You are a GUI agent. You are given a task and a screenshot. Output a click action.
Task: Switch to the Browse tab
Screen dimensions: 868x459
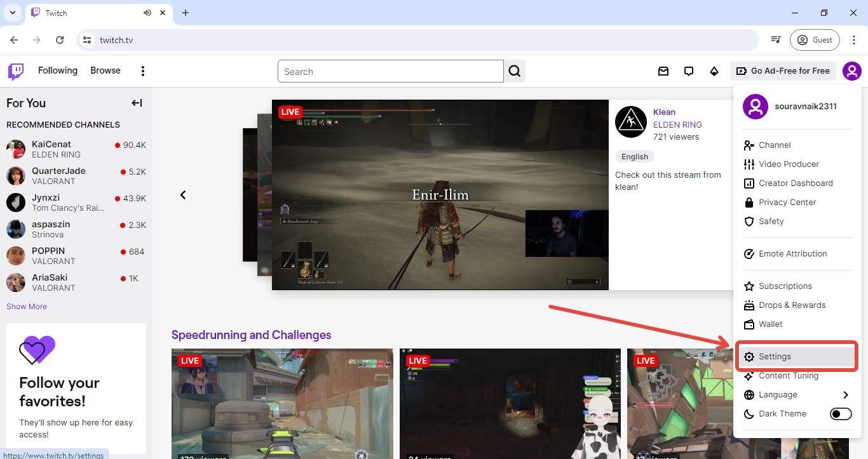[x=105, y=70]
